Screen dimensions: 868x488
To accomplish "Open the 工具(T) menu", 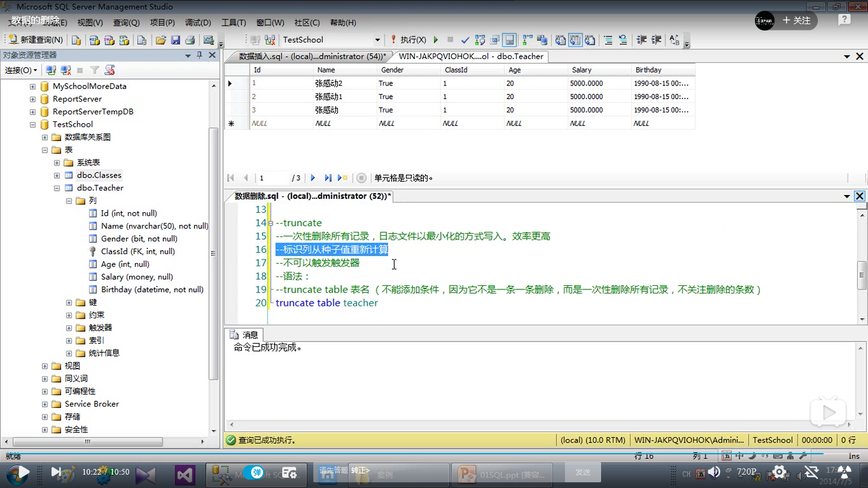I will pos(233,23).
